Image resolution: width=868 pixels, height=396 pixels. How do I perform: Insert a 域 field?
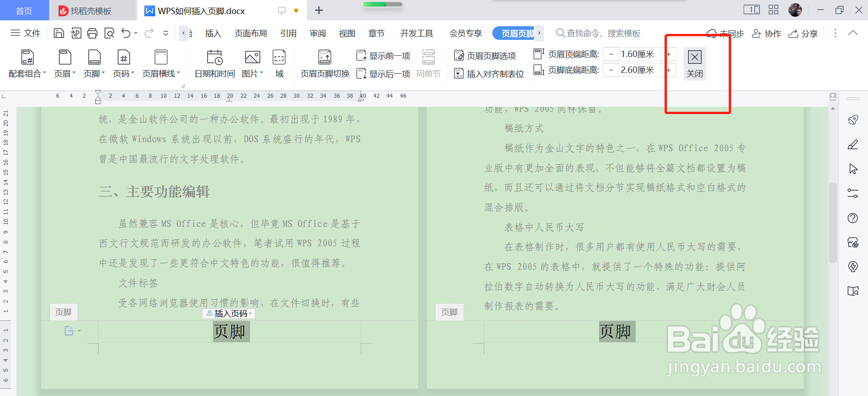[x=279, y=64]
